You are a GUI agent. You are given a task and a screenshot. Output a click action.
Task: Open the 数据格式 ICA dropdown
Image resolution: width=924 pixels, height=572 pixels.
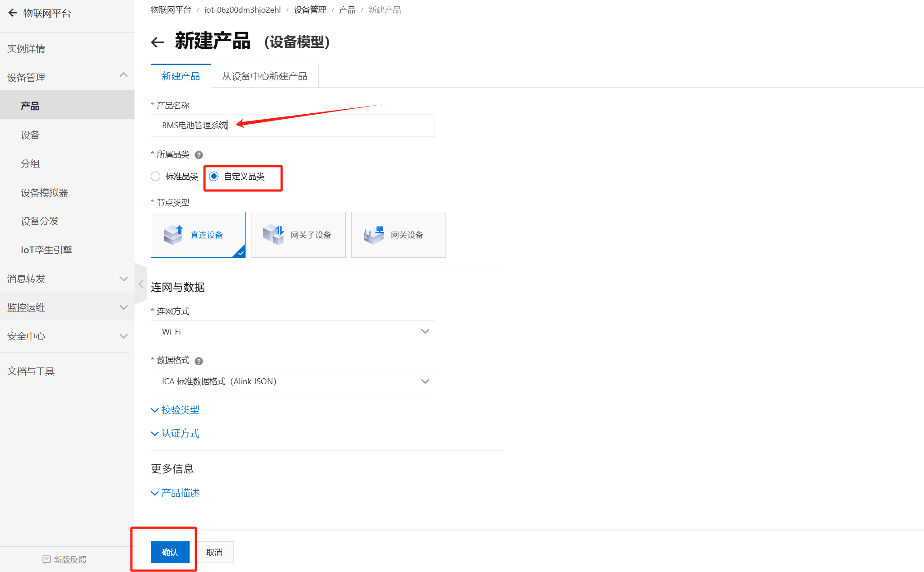pyautogui.click(x=293, y=381)
